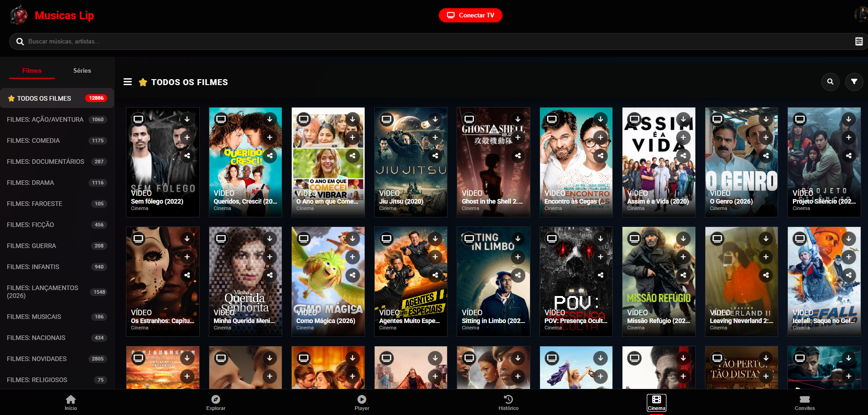The width and height of the screenshot is (868, 415).
Task: Add POV: Presença Oculta with plus icon
Action: point(601,257)
